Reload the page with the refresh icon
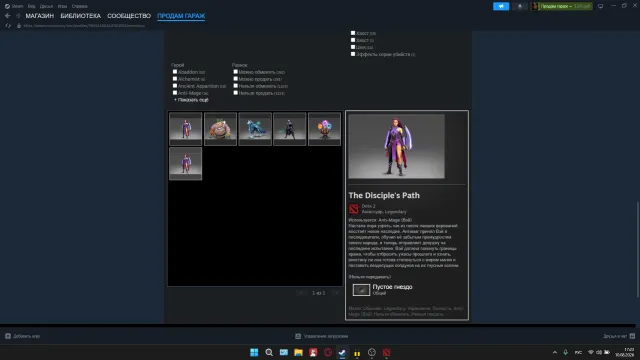The width and height of the screenshot is (640, 360). tap(8, 26)
